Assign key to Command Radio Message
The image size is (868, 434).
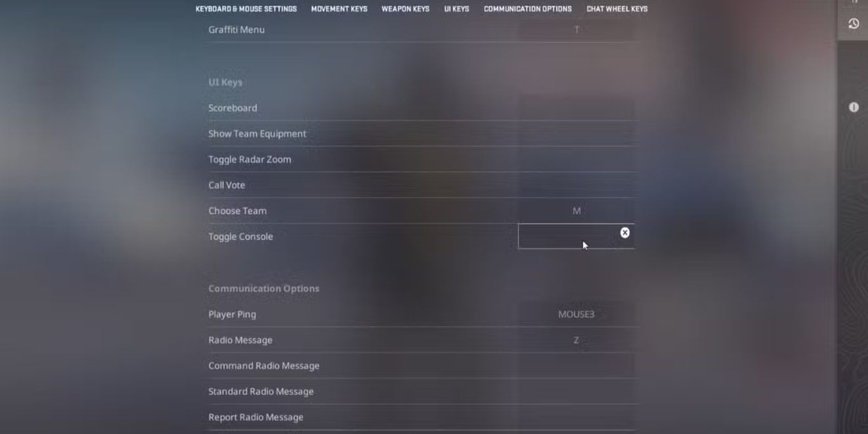click(x=576, y=366)
